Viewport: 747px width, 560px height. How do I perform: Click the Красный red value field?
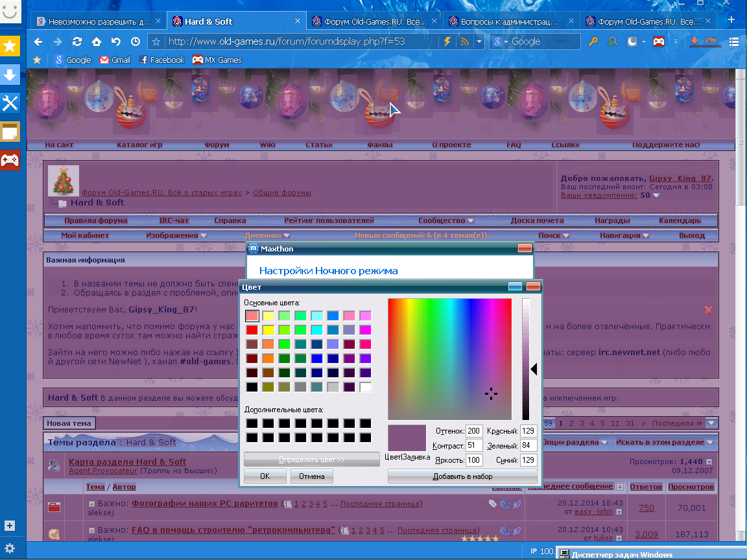[528, 431]
